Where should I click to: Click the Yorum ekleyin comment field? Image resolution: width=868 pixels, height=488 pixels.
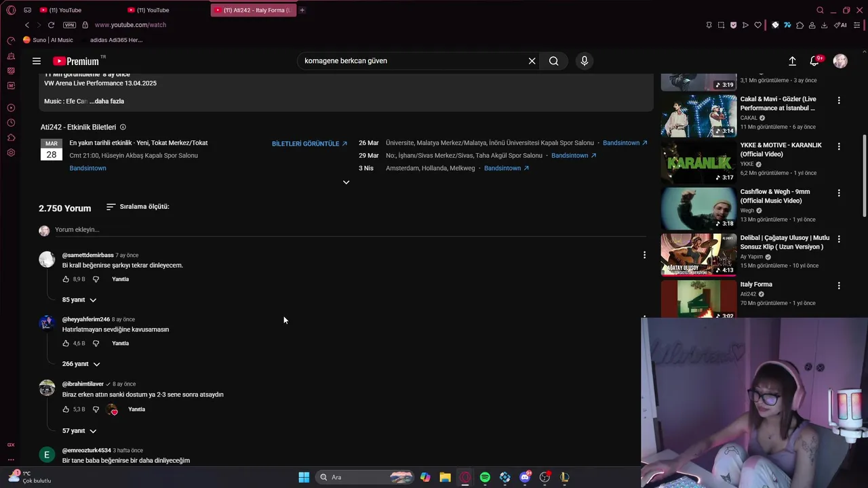pos(350,230)
